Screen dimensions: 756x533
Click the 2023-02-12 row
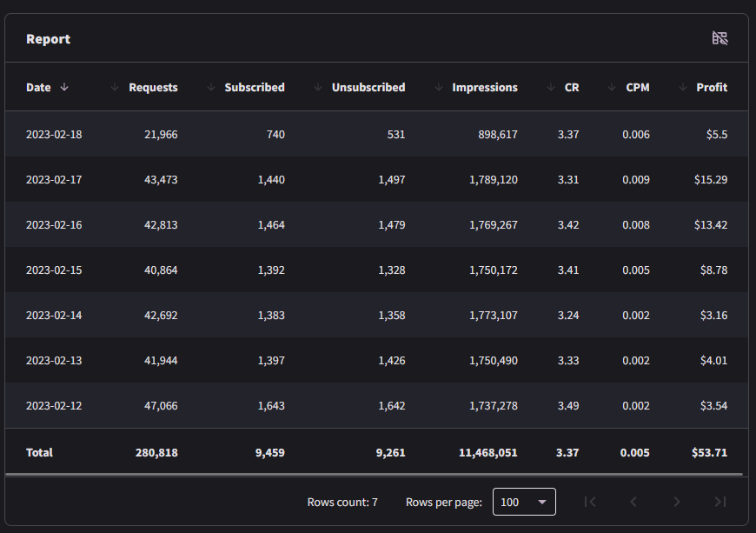376,405
